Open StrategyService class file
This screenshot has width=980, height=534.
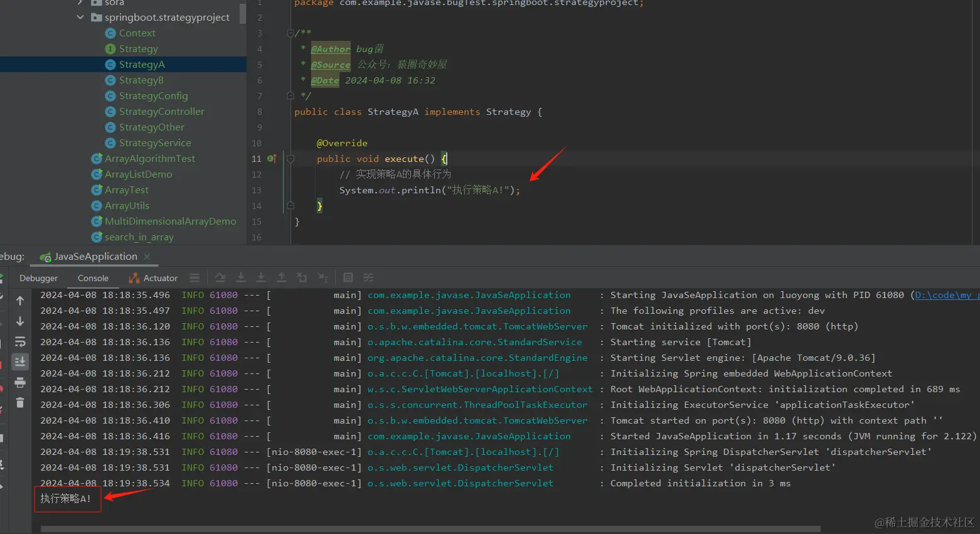click(x=155, y=143)
